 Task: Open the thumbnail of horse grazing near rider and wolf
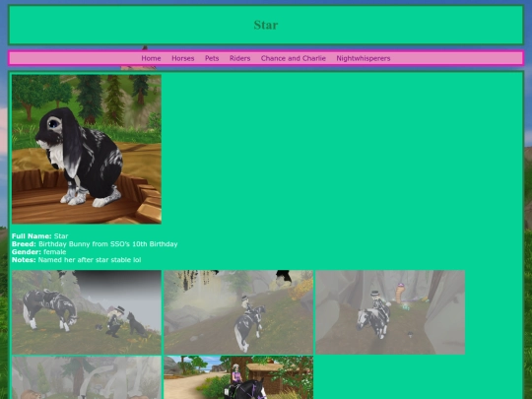(87, 312)
